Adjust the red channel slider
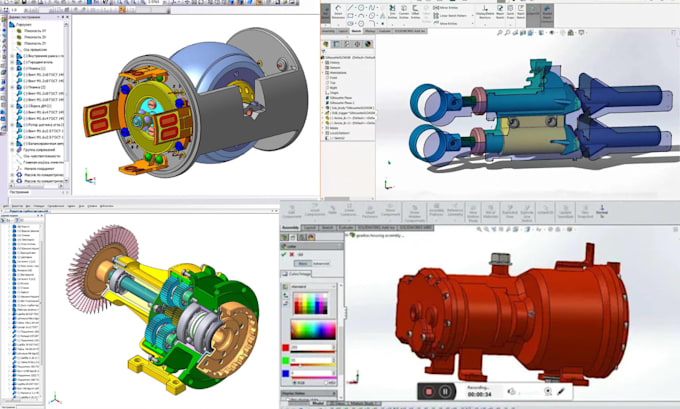680x409 pixels. point(313,351)
